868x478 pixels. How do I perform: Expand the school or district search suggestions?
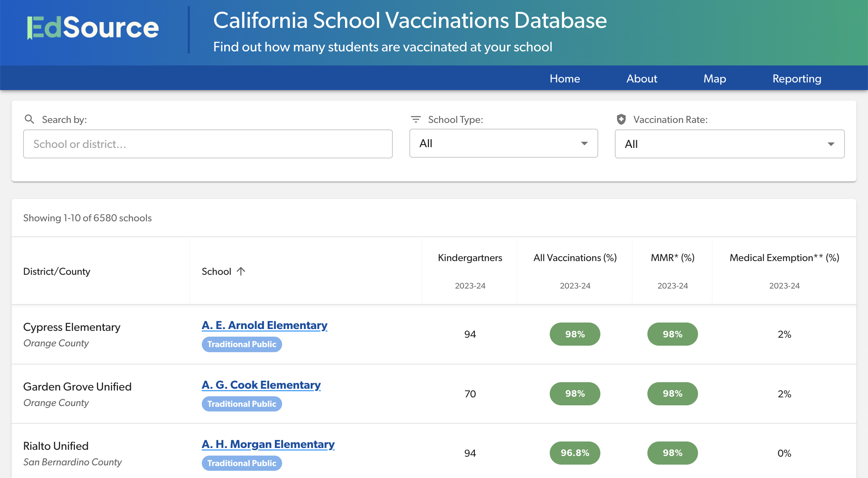(208, 144)
